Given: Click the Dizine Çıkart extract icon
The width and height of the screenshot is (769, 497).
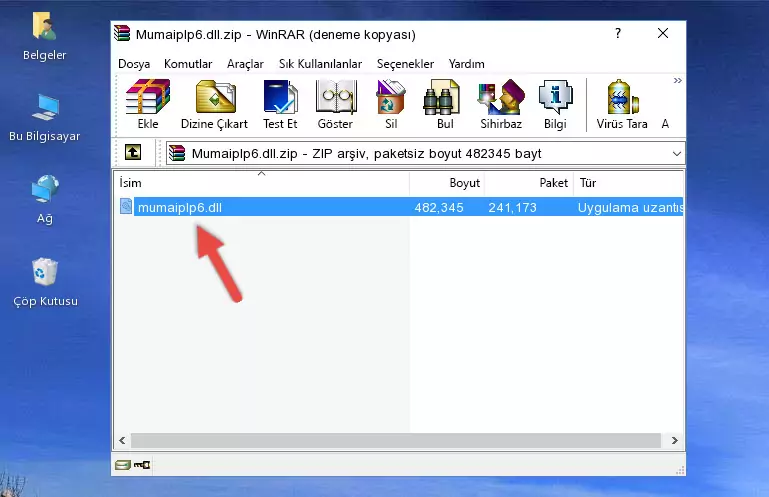Looking at the screenshot, I should click(x=214, y=105).
